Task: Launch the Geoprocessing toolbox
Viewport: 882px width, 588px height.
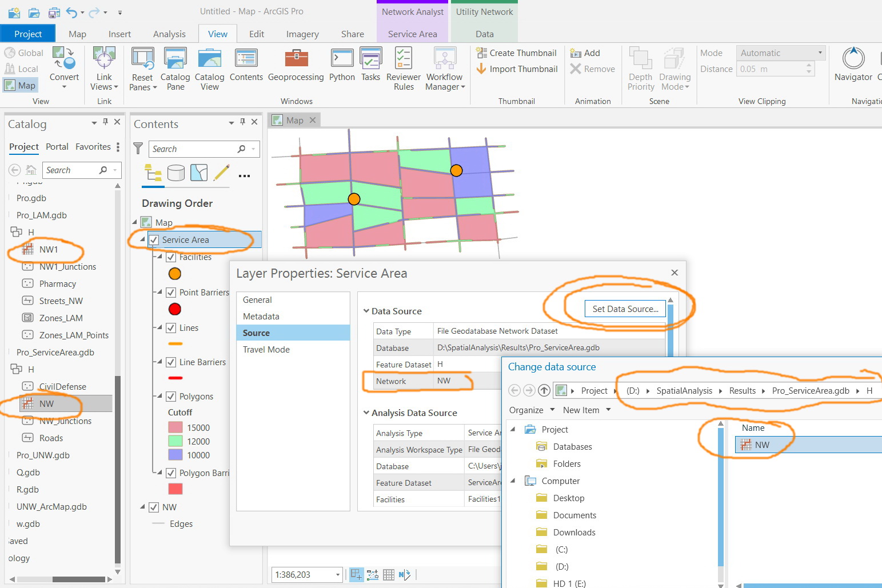Action: [296, 65]
